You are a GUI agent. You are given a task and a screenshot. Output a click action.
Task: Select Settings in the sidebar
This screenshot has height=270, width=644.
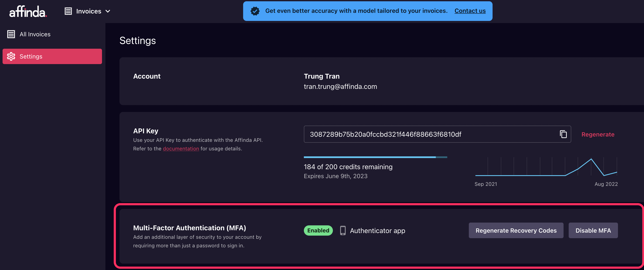52,56
